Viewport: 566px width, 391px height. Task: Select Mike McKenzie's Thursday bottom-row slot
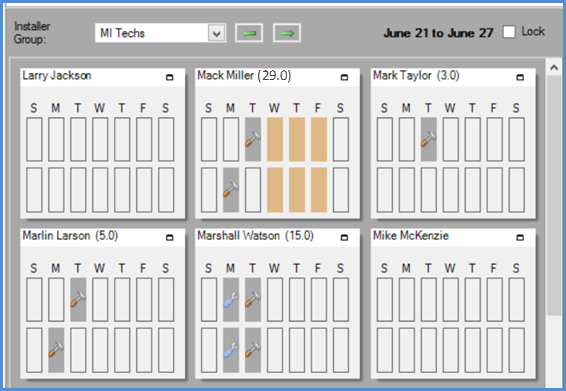473,350
